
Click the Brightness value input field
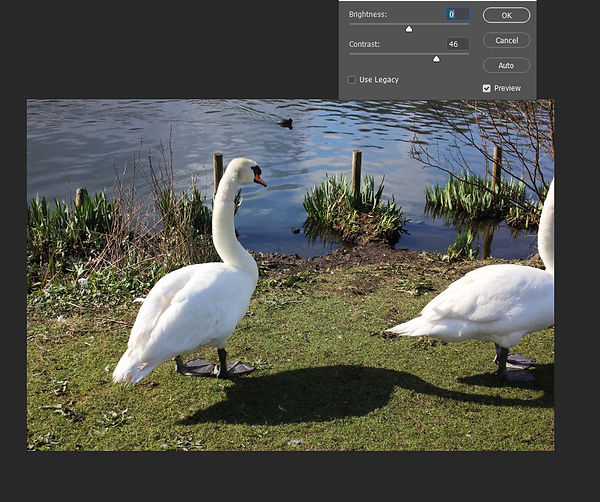click(x=458, y=14)
